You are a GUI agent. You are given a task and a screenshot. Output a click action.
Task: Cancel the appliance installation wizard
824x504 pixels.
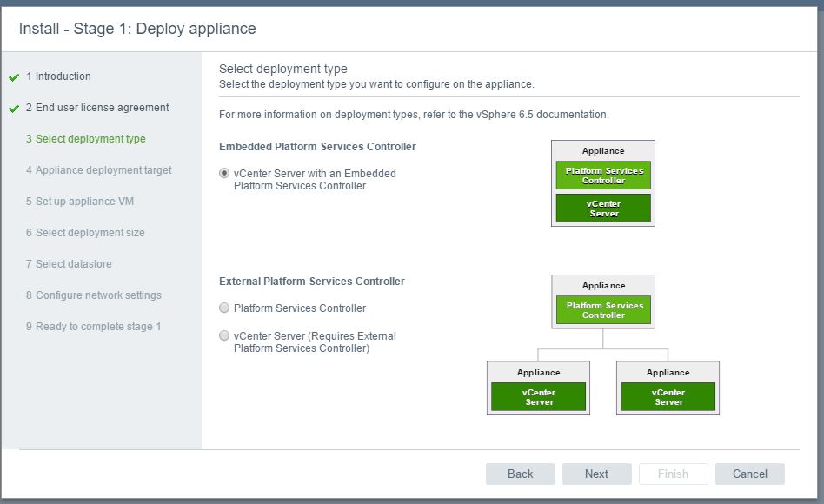pyautogui.click(x=750, y=474)
